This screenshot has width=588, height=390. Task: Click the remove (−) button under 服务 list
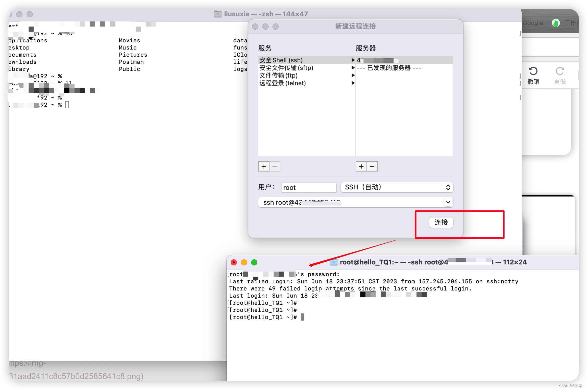point(275,166)
